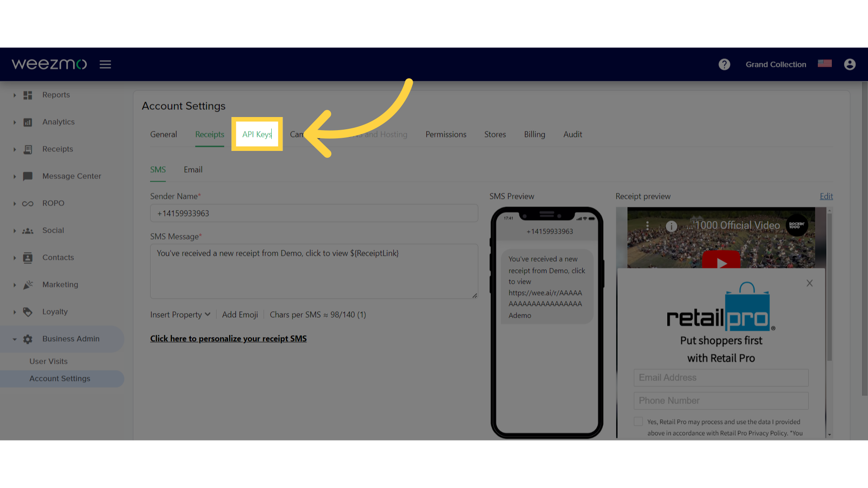
Task: Click the Social sidebar icon
Action: (28, 230)
